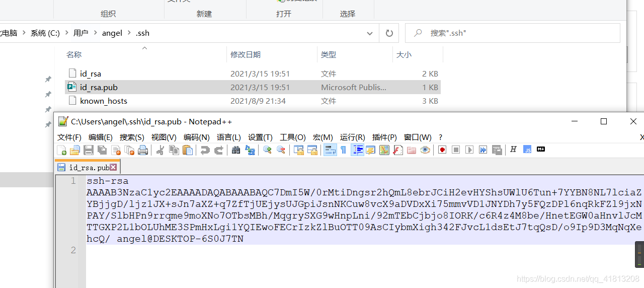The width and height of the screenshot is (644, 288).
Task: Select the id_rsa.pub file in Explorer
Action: coord(253,87)
